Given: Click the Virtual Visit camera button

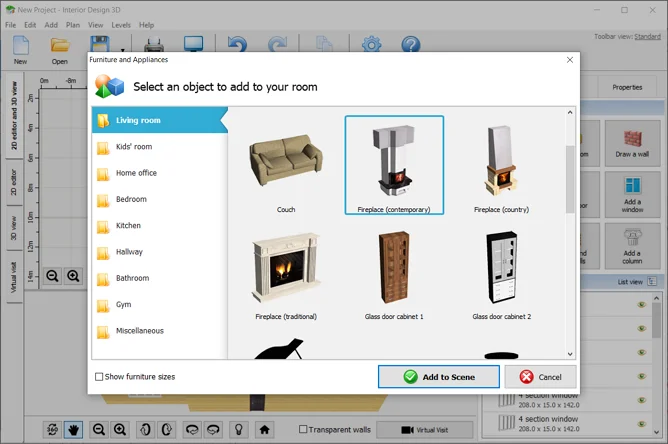Looking at the screenshot, I should click(x=425, y=430).
